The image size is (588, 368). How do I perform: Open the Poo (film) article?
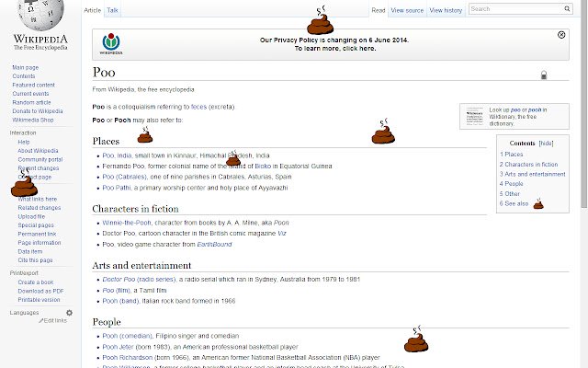click(117, 291)
